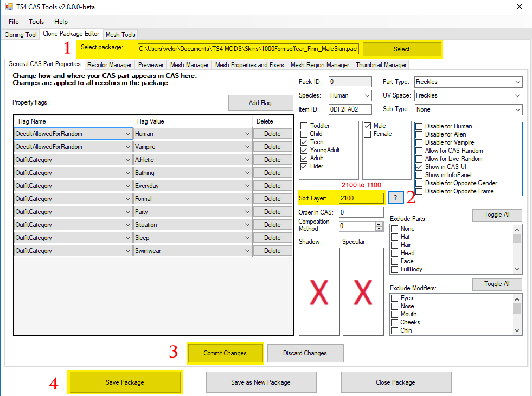The image size is (532, 396).
Task: Uncheck the Teen age checkbox
Action: tap(304, 142)
